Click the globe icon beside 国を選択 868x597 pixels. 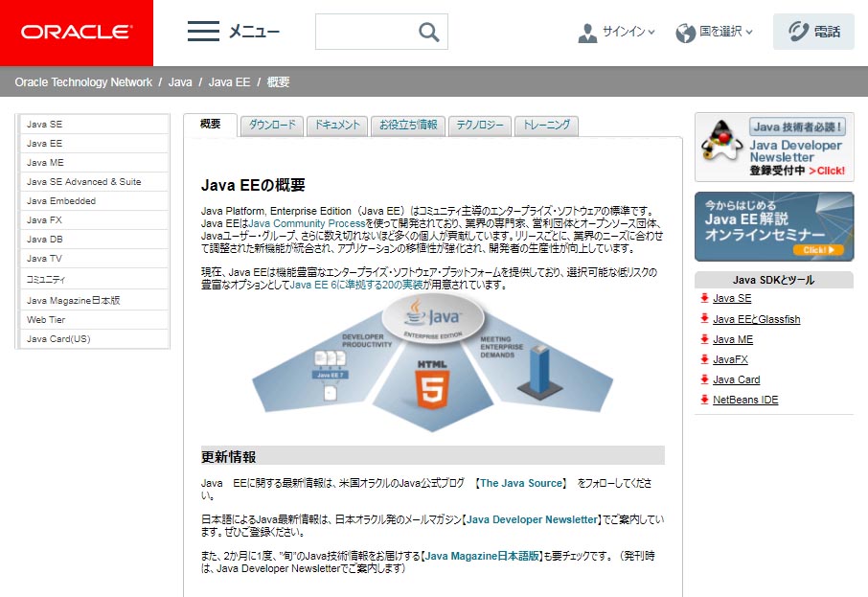(686, 33)
